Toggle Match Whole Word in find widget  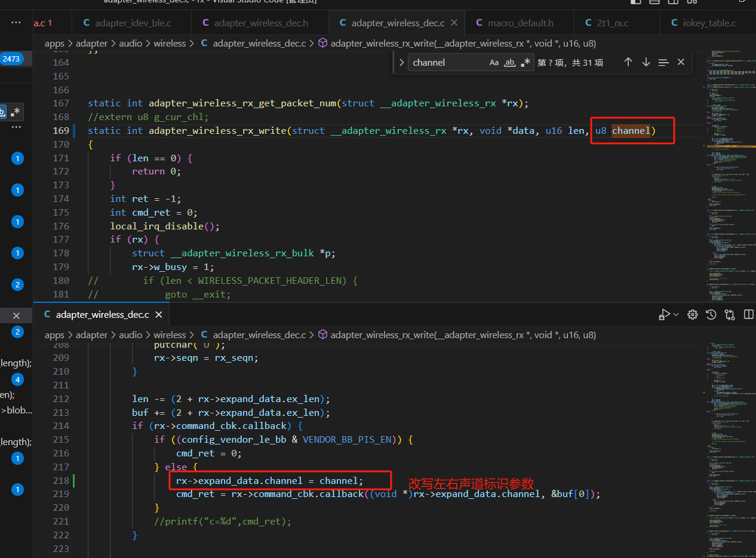pyautogui.click(x=509, y=63)
